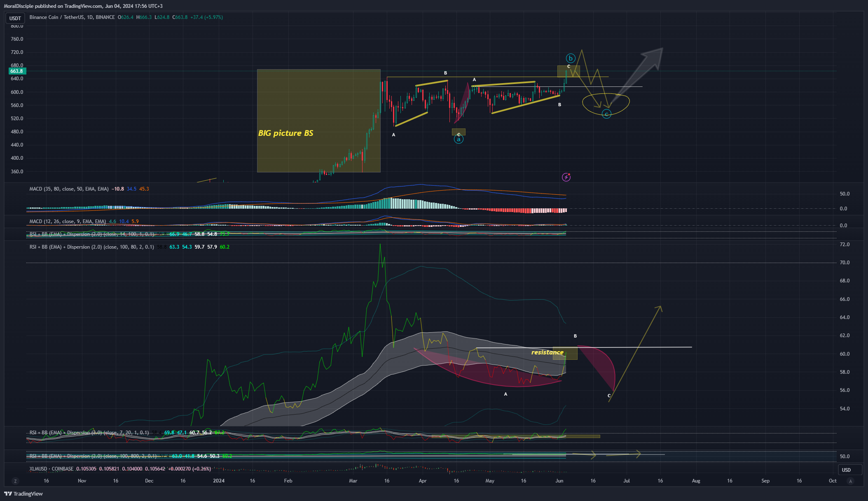Click the XLMUSD · COINBASE legend
The height and width of the screenshot is (501, 868).
[51, 469]
